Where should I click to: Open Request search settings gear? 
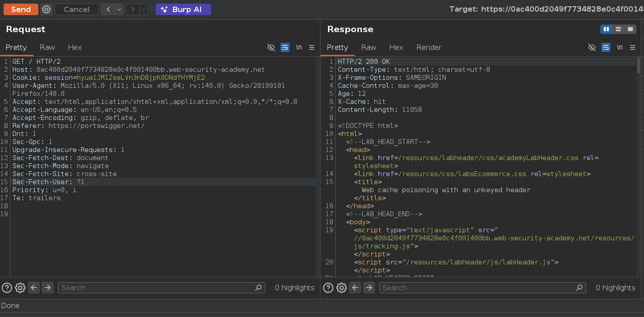click(x=20, y=288)
